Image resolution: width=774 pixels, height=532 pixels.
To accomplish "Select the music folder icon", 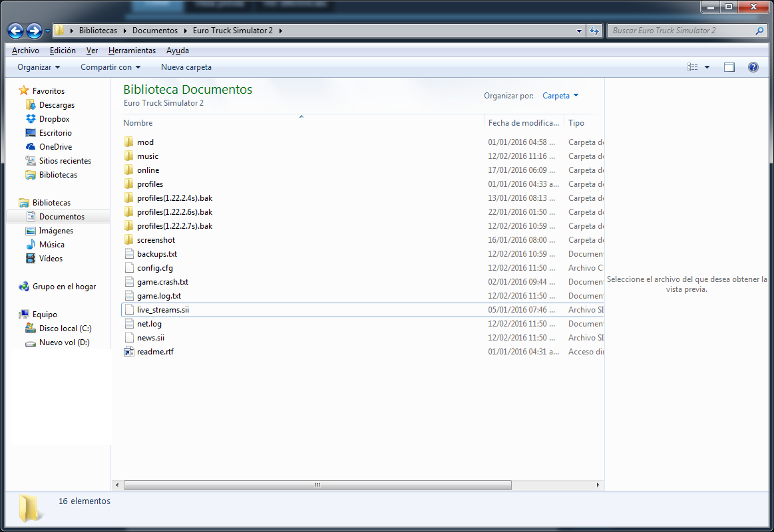I will click(x=129, y=156).
